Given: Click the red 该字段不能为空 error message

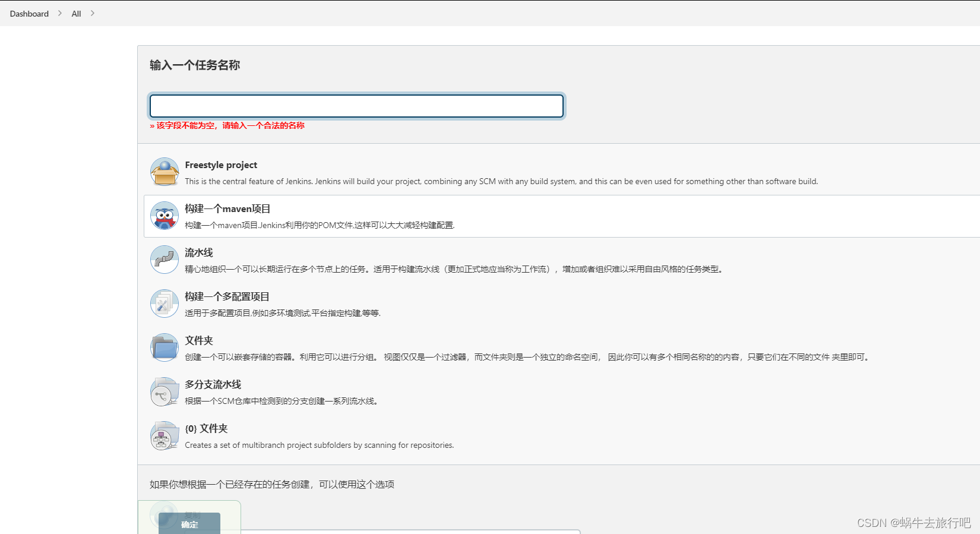Looking at the screenshot, I should [x=227, y=125].
